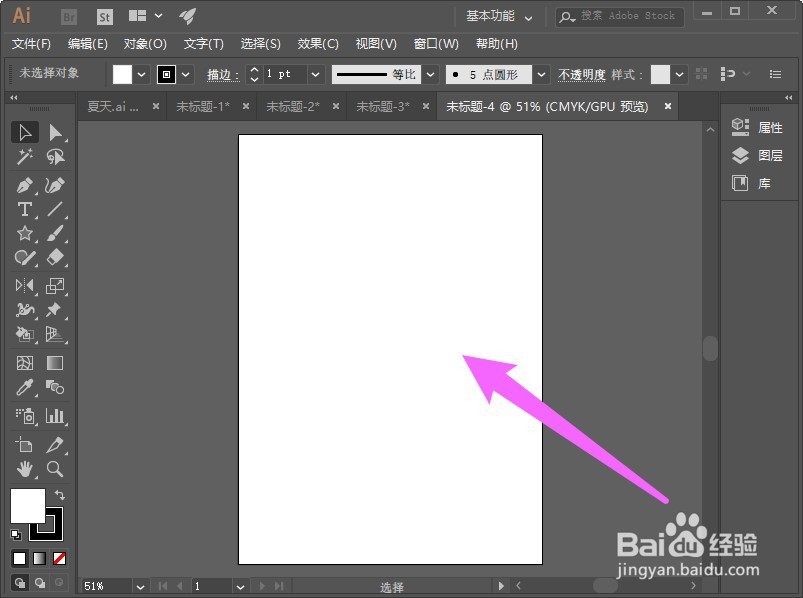The image size is (803, 598).
Task: Open the 对象(O) menu
Action: pos(145,44)
